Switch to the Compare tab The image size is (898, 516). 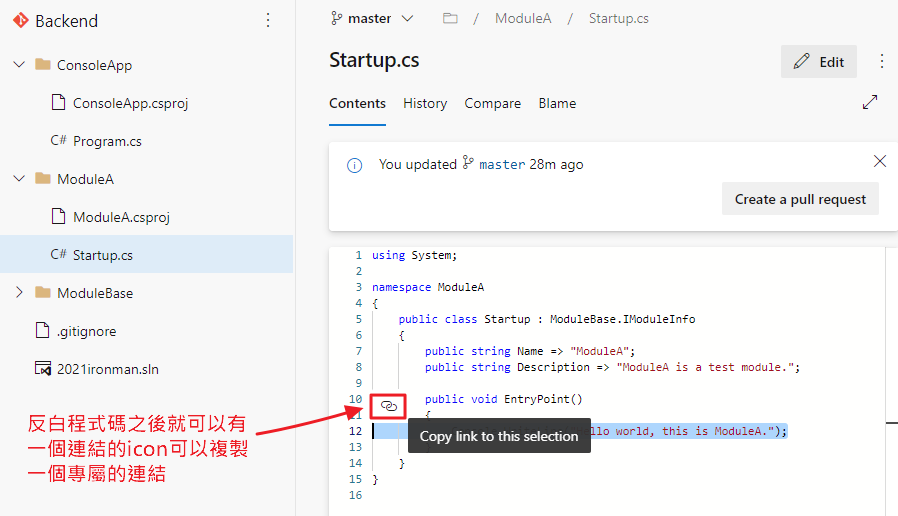[x=493, y=104]
